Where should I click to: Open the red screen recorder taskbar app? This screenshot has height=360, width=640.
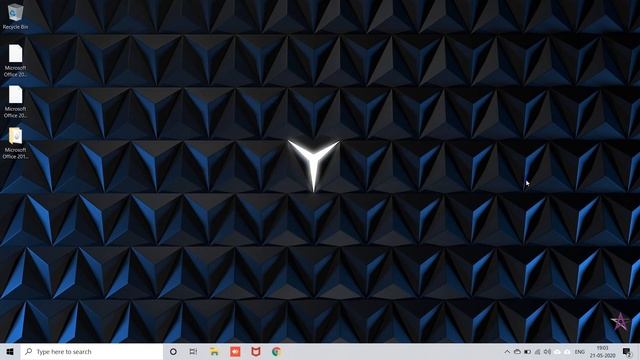pyautogui.click(x=235, y=351)
